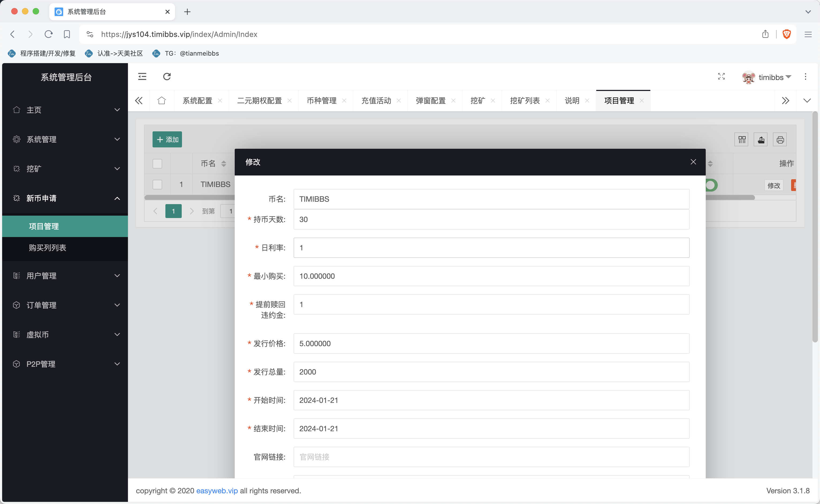
Task: Bookmark this page in the browser
Action: click(67, 34)
